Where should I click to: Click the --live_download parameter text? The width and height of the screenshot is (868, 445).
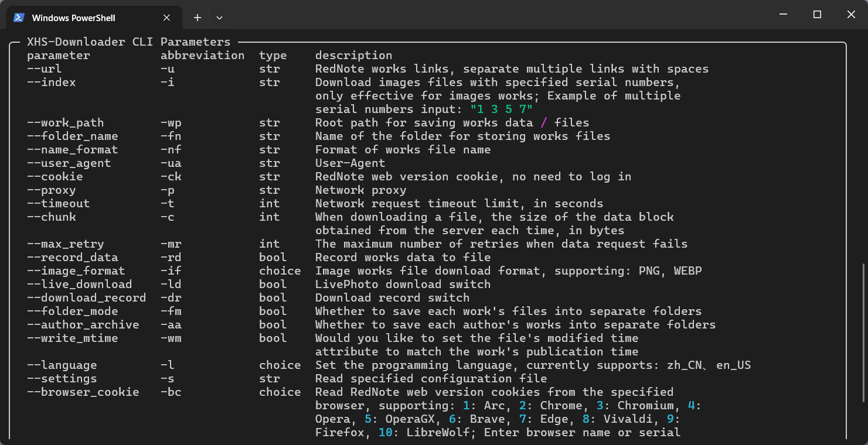pyautogui.click(x=80, y=285)
